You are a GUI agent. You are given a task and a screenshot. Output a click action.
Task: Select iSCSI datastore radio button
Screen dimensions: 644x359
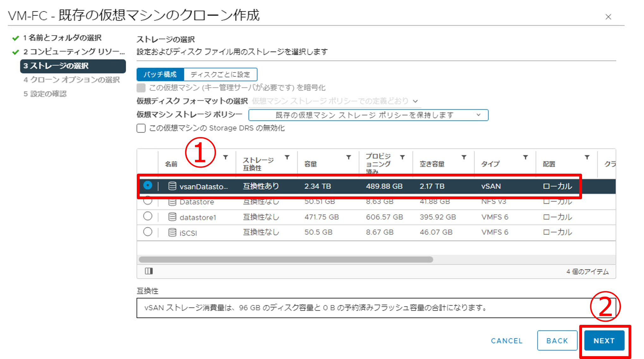tap(148, 232)
